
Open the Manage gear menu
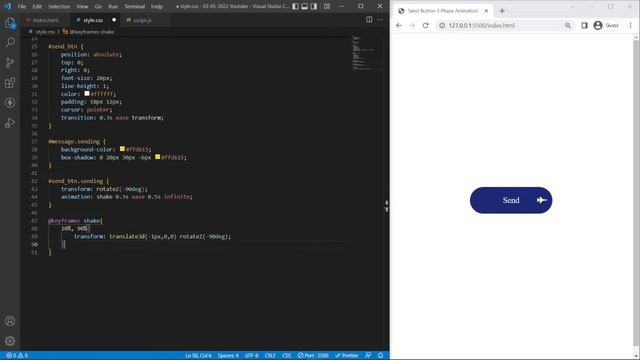10,341
